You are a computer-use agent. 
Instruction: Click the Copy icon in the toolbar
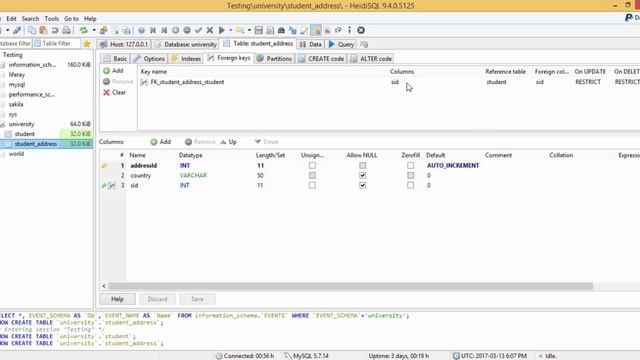[31, 30]
